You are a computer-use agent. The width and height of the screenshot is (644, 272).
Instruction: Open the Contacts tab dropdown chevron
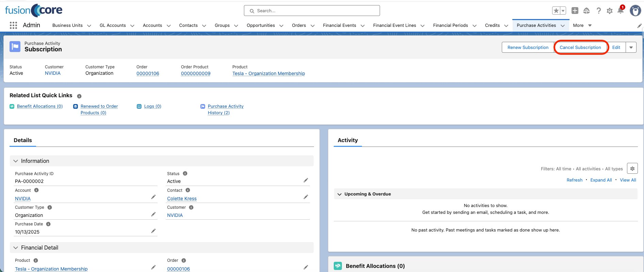[x=204, y=26]
